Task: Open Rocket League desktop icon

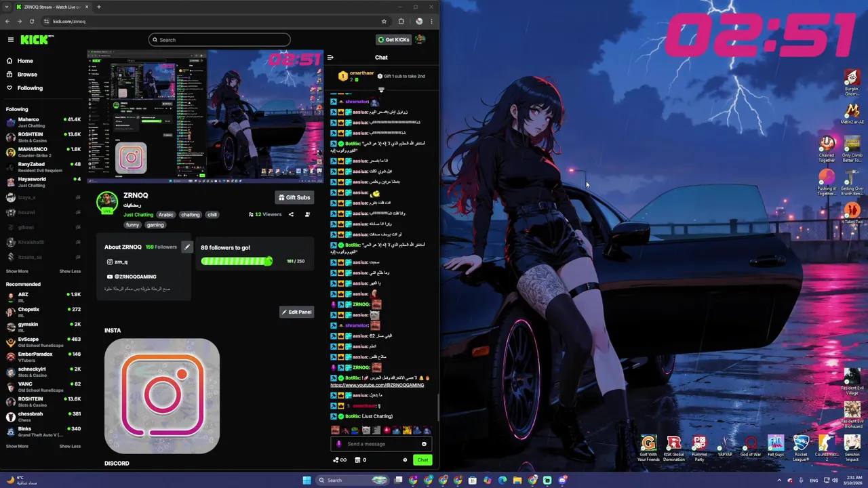Action: pyautogui.click(x=801, y=448)
